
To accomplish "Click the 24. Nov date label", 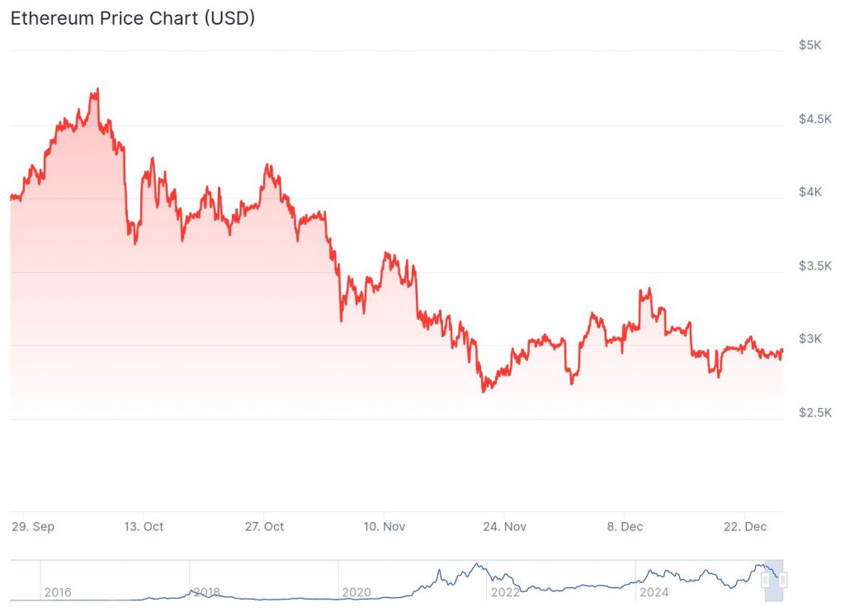I will pos(504,526).
